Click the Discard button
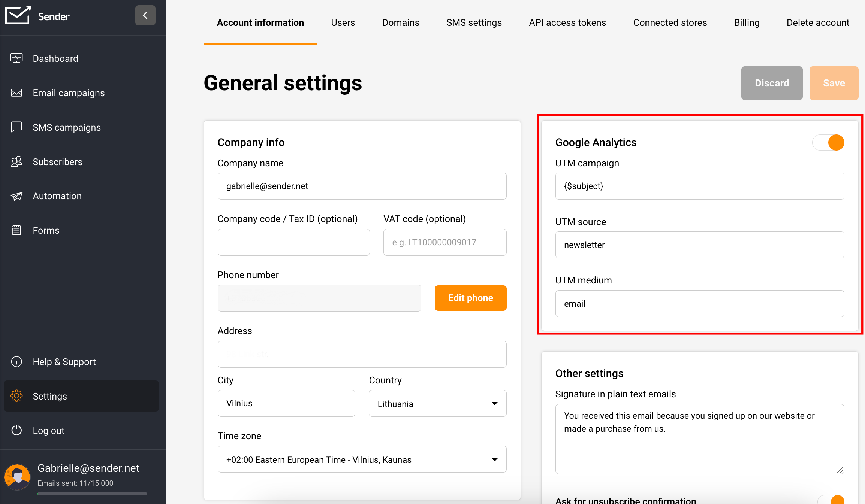 point(771,83)
